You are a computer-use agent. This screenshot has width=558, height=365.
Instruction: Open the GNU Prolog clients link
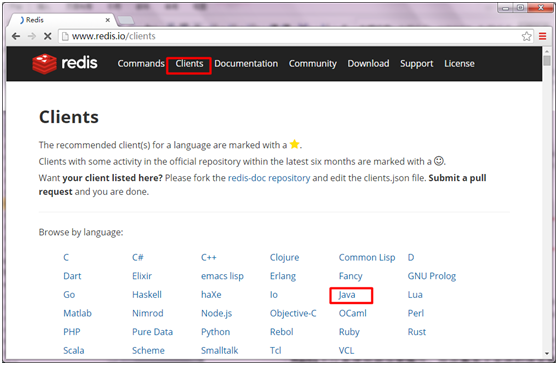pos(432,276)
